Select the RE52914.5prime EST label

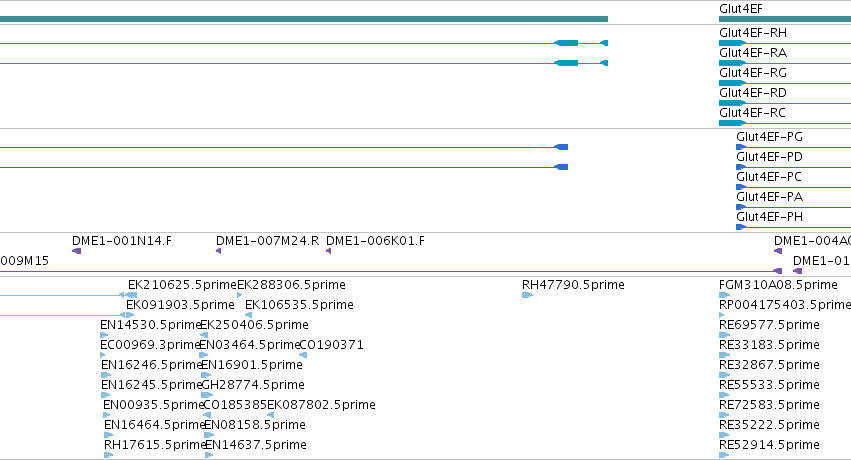pos(769,446)
